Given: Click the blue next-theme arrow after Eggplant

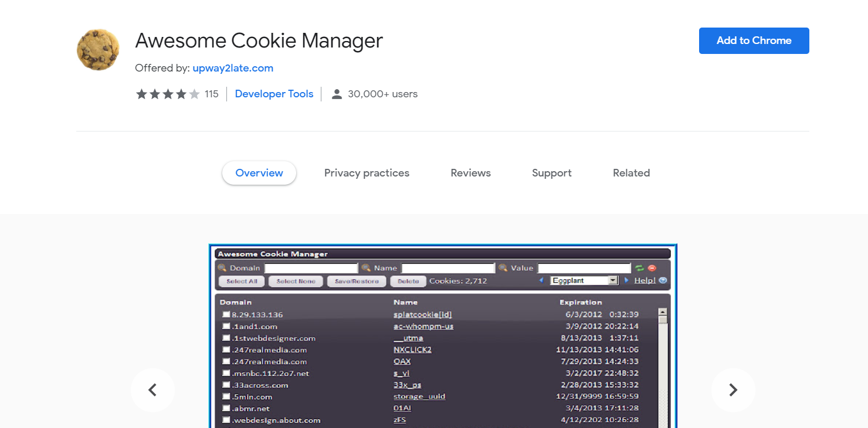Looking at the screenshot, I should [x=626, y=281].
